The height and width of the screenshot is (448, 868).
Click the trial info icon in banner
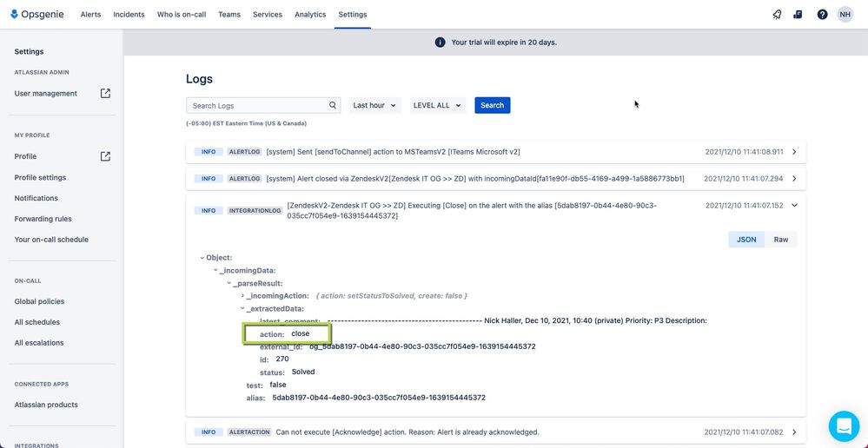[441, 42]
